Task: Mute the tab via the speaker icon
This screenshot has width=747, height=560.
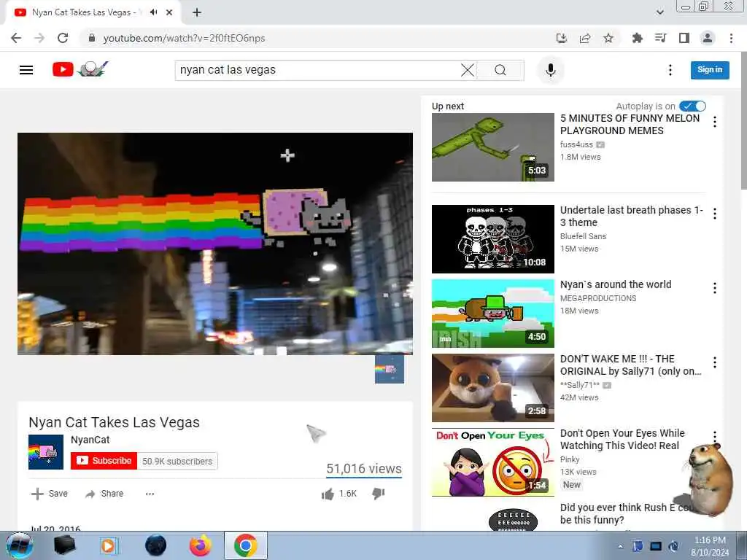Action: pyautogui.click(x=153, y=12)
